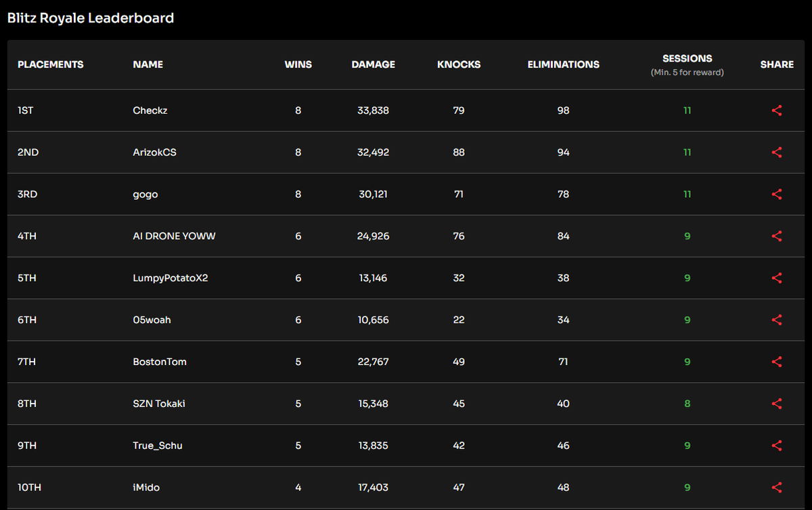812x510 pixels.
Task: Click damage value 30,121
Action: click(374, 194)
